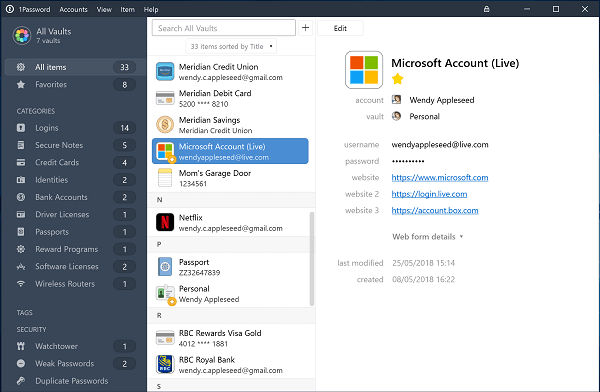The image size is (600, 392).
Task: Click the Passports category icon
Action: (21, 232)
